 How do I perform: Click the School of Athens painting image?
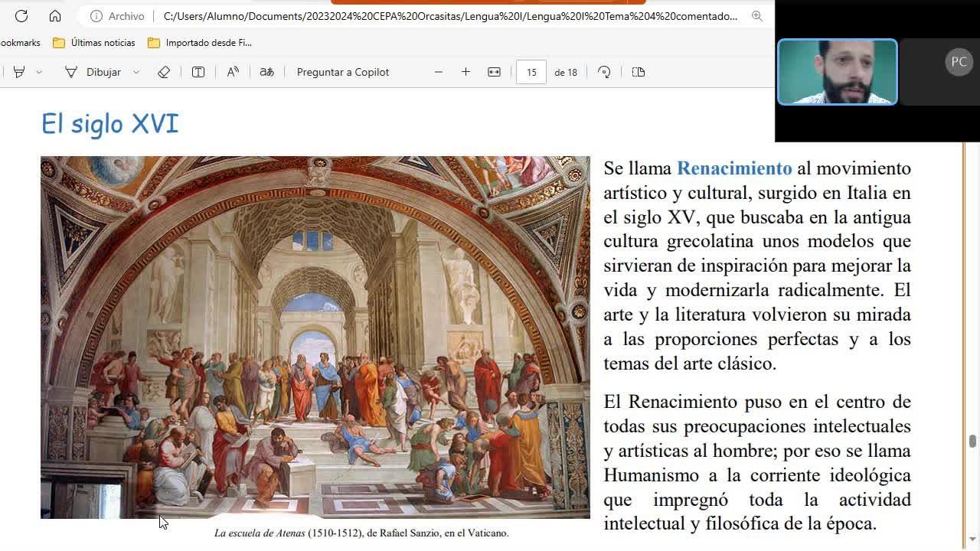pyautogui.click(x=315, y=337)
